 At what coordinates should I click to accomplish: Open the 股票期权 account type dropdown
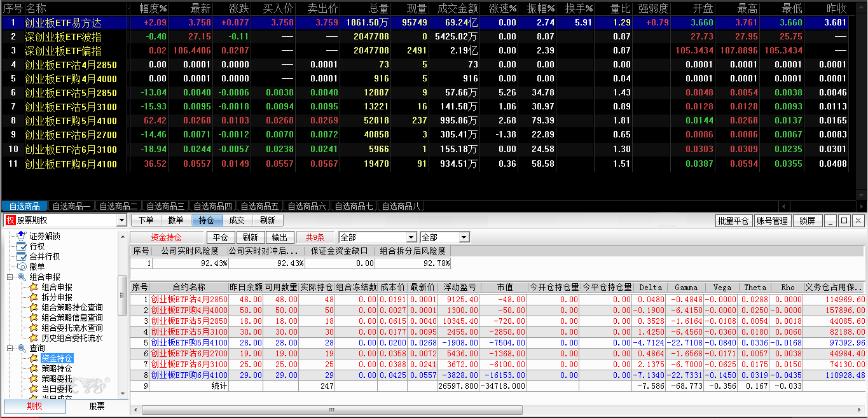[x=121, y=220]
